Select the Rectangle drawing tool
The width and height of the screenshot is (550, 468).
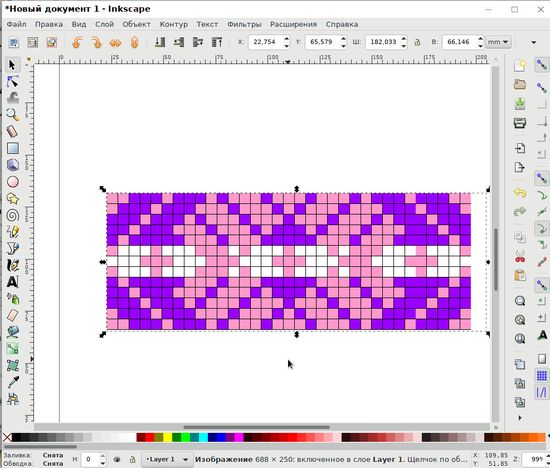coord(13,148)
